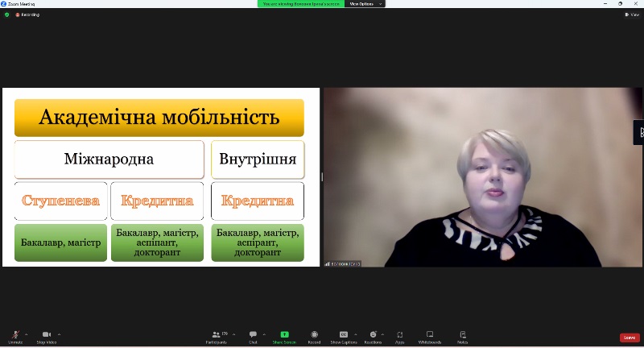Screen dimensions: 644x348
Task: Click Кредитна box under Міжнародна
Action: click(157, 201)
